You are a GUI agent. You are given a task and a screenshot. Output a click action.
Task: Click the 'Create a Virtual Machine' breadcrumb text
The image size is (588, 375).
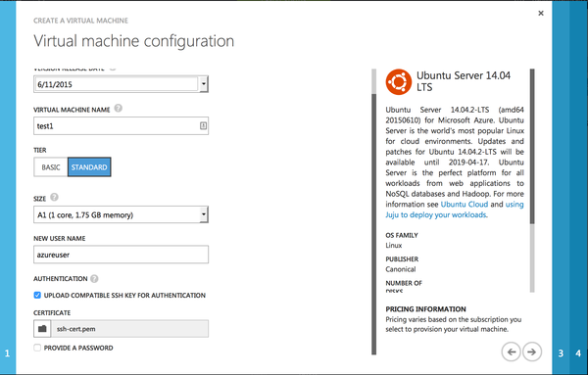click(x=80, y=21)
